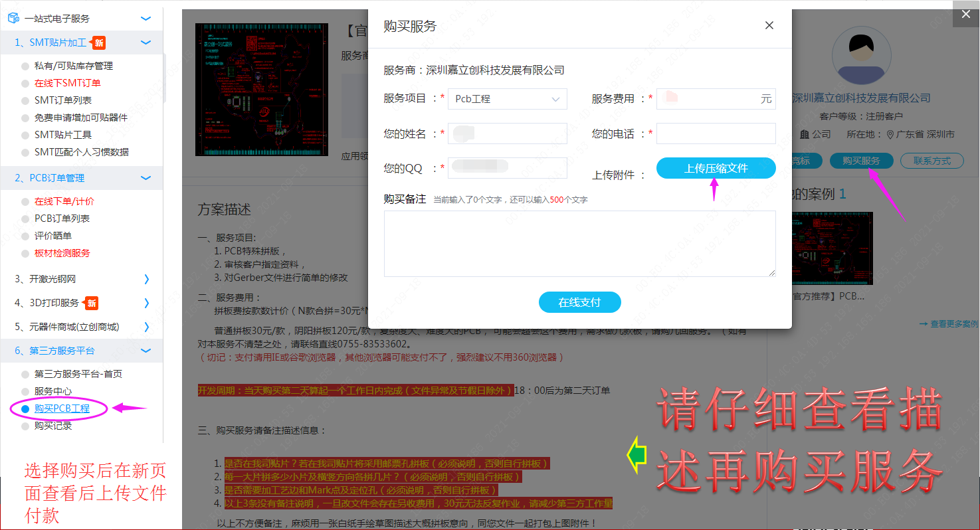Click the 查看更多案例 link

949,323
